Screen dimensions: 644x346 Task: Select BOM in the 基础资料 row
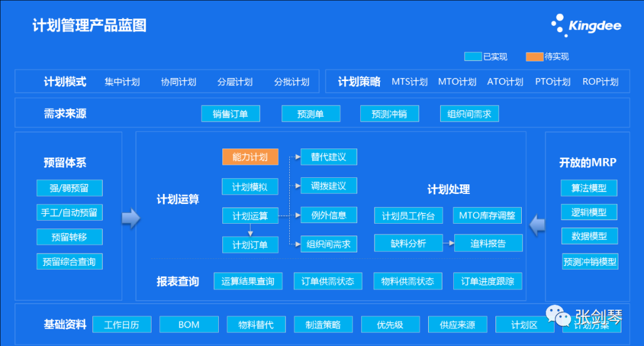click(x=189, y=325)
